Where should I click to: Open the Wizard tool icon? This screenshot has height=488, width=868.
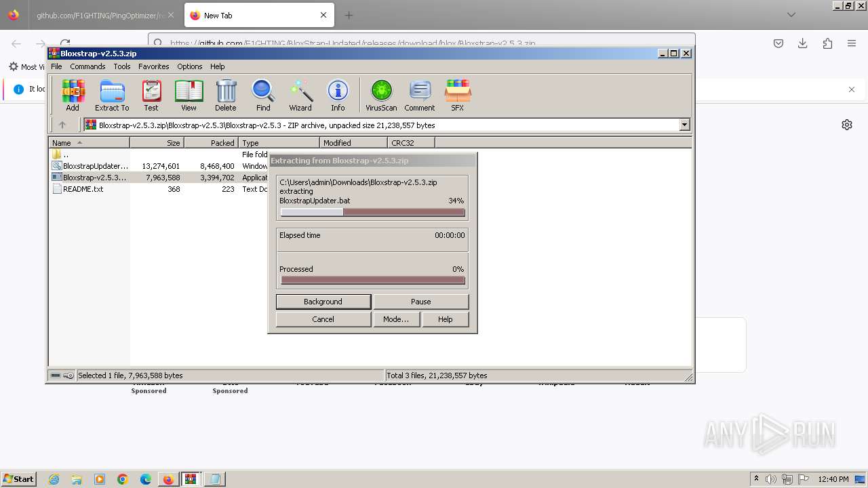pos(300,95)
